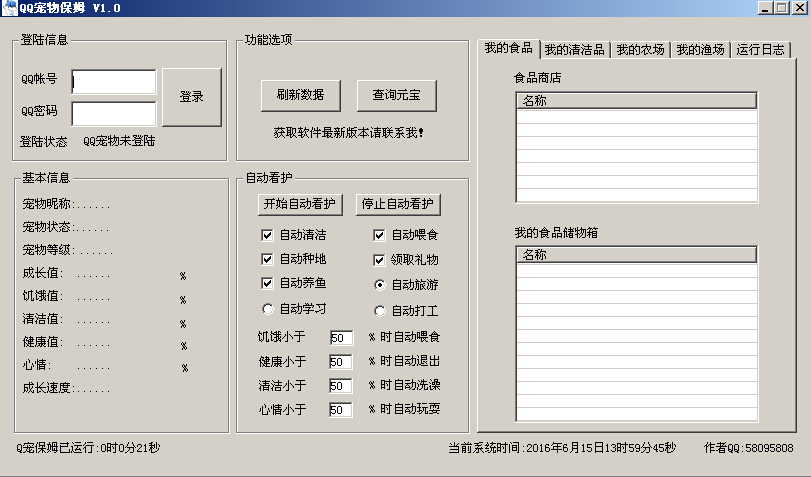Maximize the QQ宠物保姆 window
Image resolution: width=811 pixels, height=477 pixels.
coord(782,8)
